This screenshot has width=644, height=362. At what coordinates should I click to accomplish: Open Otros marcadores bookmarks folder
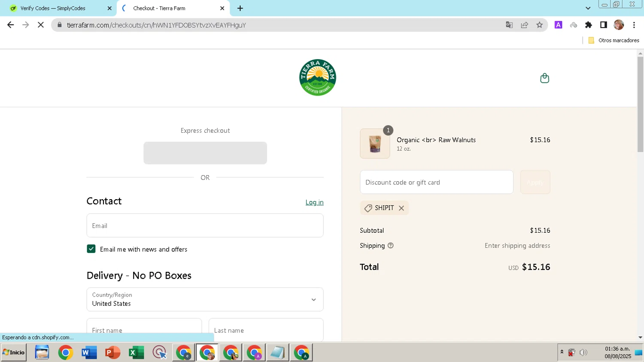(x=614, y=40)
